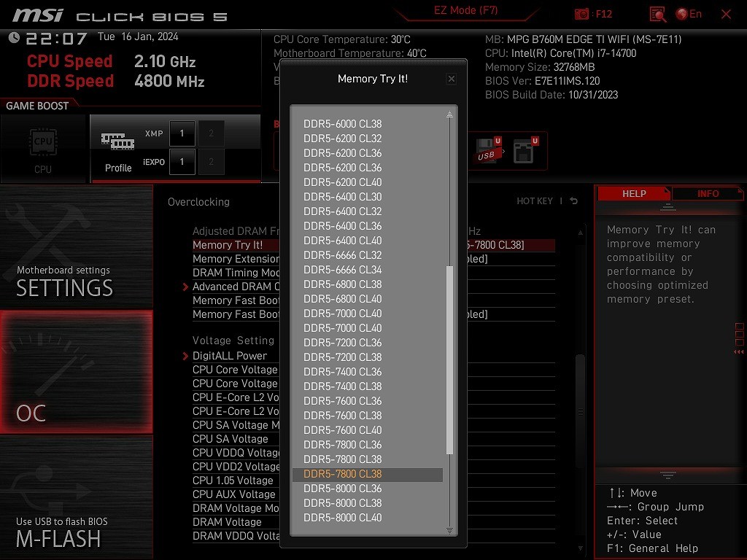Viewport: 747px width, 560px height.
Task: Enable iEXPO profile 1
Action: [x=182, y=162]
